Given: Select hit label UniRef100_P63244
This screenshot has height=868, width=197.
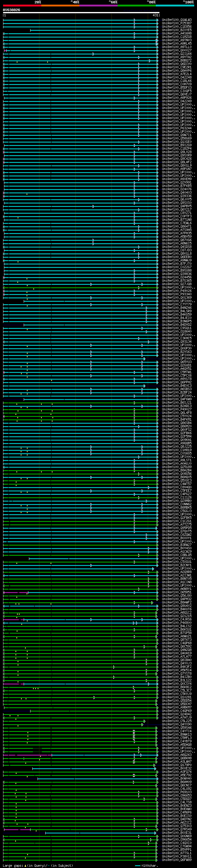Looking at the screenshot, I should pos(177,128).
